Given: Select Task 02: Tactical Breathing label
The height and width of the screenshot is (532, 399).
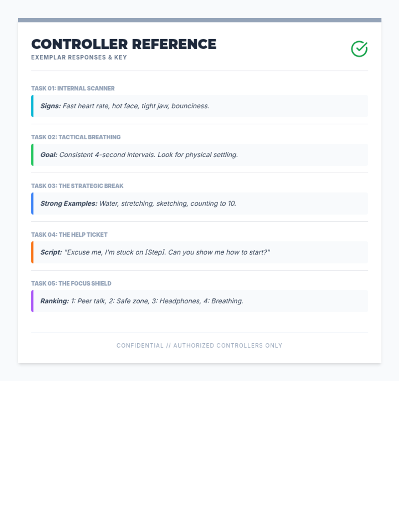Looking at the screenshot, I should (x=76, y=137).
